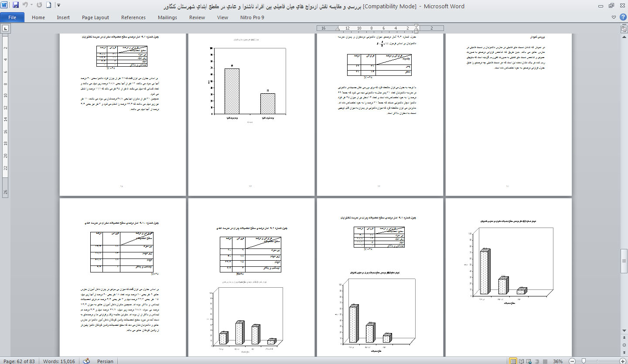628x364 pixels.
Task: Click the proofing spell check status icon
Action: point(86,361)
